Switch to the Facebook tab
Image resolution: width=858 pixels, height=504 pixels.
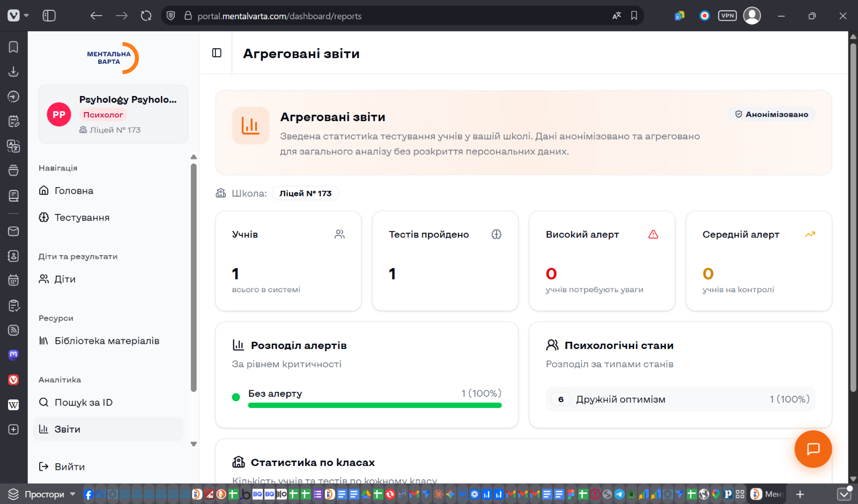88,494
